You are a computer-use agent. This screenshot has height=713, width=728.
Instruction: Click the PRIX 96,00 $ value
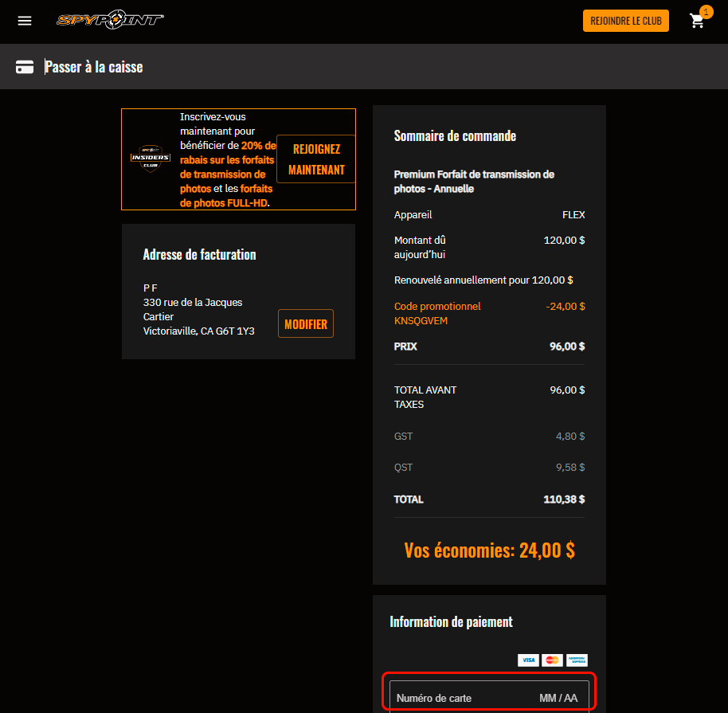[567, 347]
